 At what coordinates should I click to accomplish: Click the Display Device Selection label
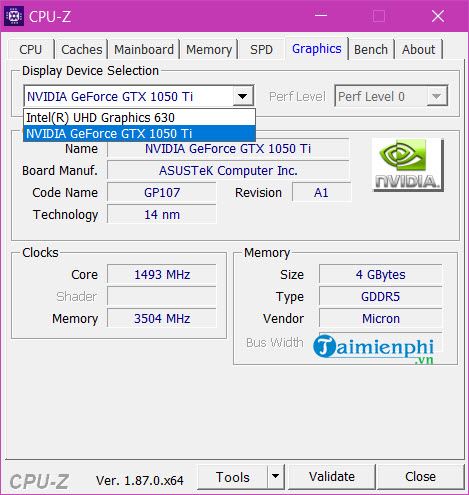pyautogui.click(x=90, y=71)
